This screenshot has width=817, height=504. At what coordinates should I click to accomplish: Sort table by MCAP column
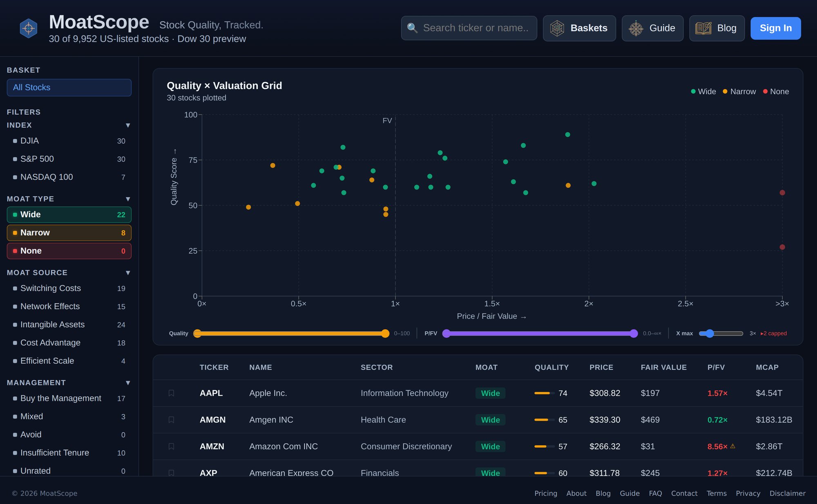tap(767, 367)
